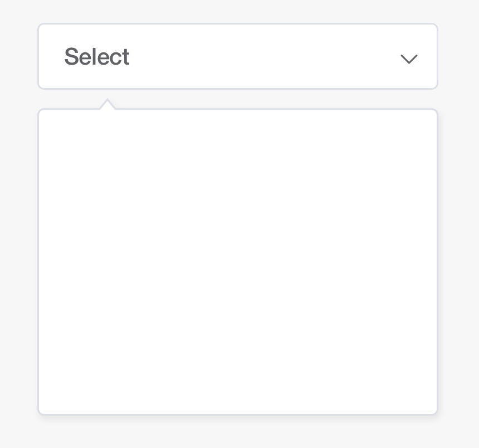
Task: Click the right side of the empty popup
Action: tap(397, 261)
